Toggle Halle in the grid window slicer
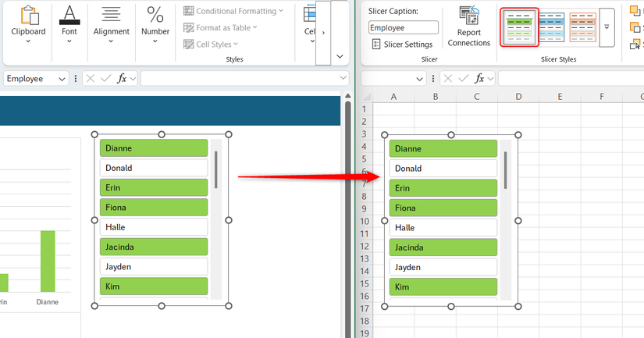644x338 pixels. [443, 227]
